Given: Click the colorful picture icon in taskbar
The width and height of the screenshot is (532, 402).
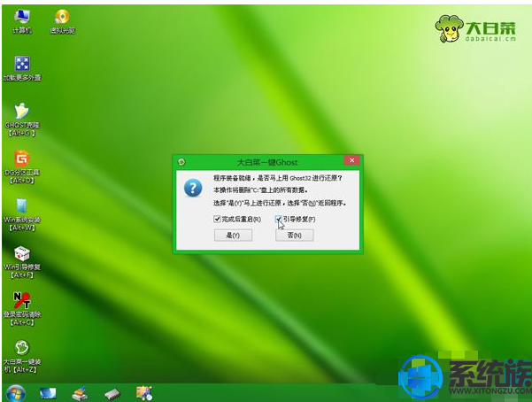Looking at the screenshot, I should (144, 393).
